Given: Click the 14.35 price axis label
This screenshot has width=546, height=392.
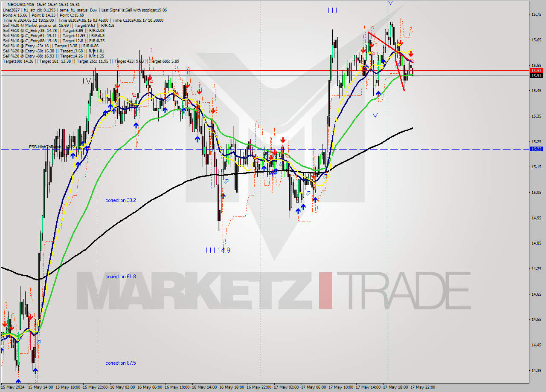Looking at the screenshot, I should click(x=536, y=370).
